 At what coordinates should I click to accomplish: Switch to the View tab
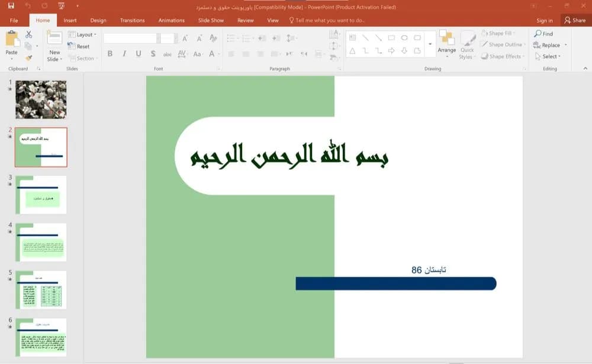272,20
